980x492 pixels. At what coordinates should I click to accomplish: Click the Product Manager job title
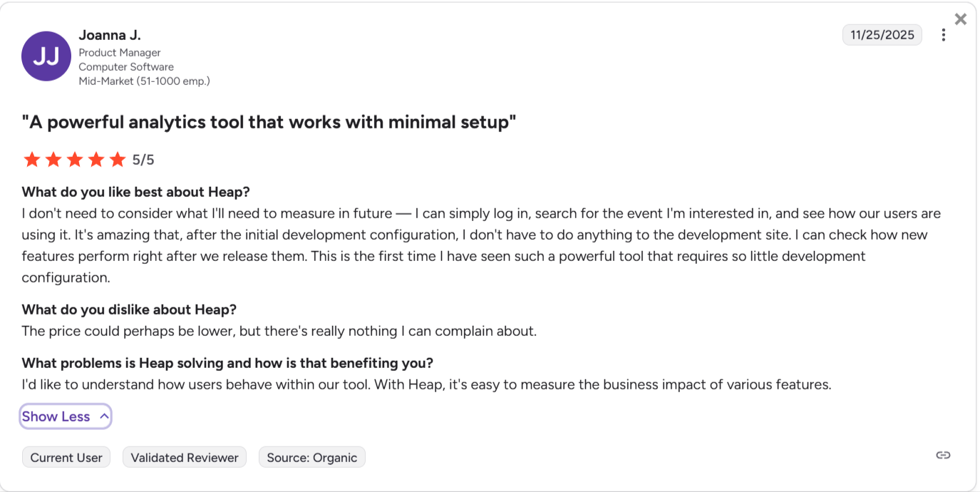[120, 53]
